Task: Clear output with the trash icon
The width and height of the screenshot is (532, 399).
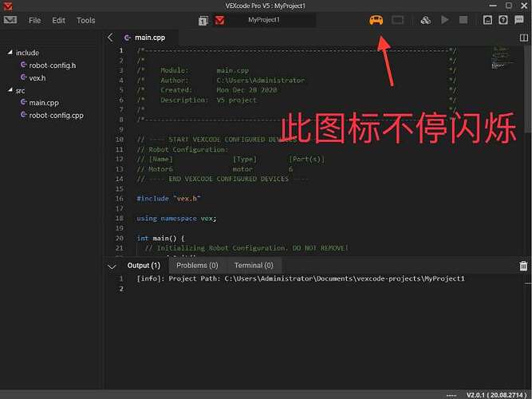Action: click(523, 266)
